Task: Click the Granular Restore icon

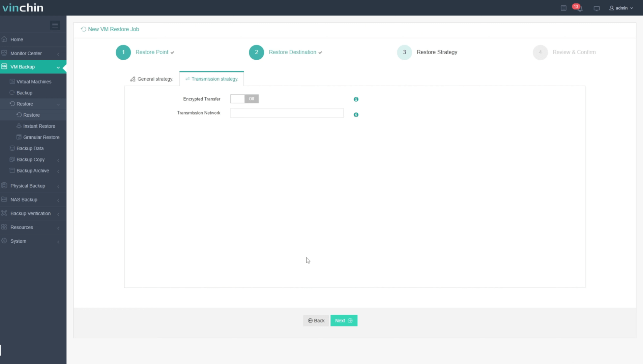Action: [19, 137]
